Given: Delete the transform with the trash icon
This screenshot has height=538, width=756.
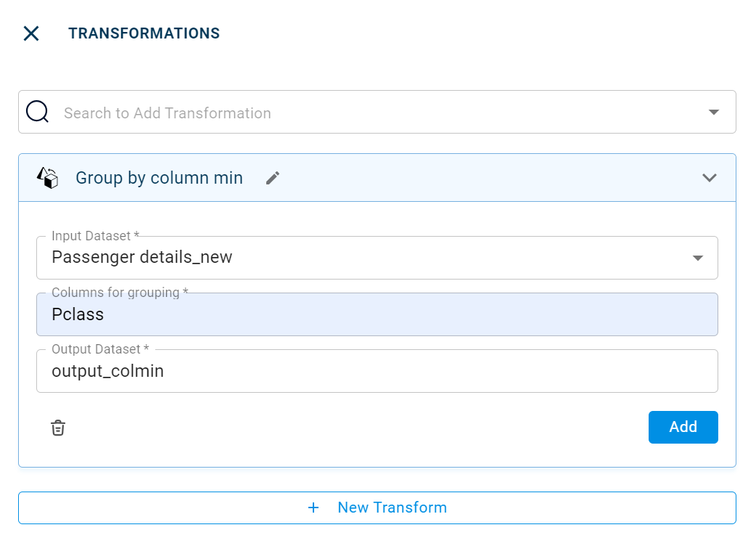Looking at the screenshot, I should [58, 428].
